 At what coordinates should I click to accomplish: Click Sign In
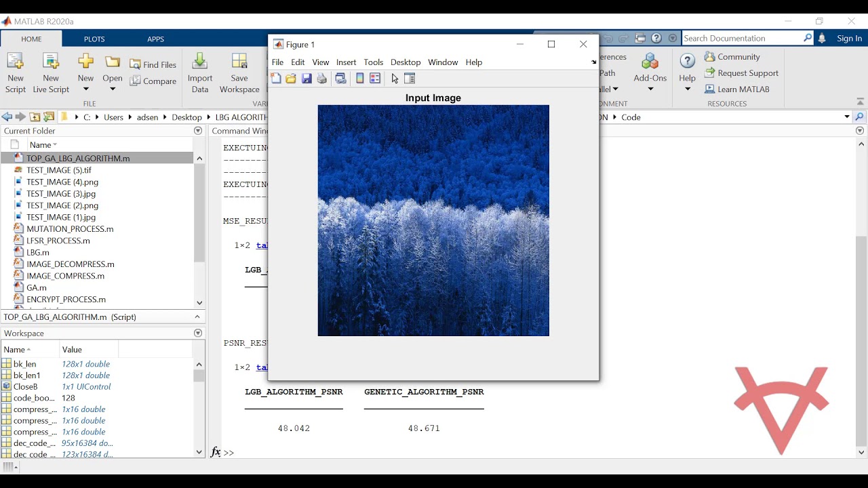pyautogui.click(x=849, y=39)
